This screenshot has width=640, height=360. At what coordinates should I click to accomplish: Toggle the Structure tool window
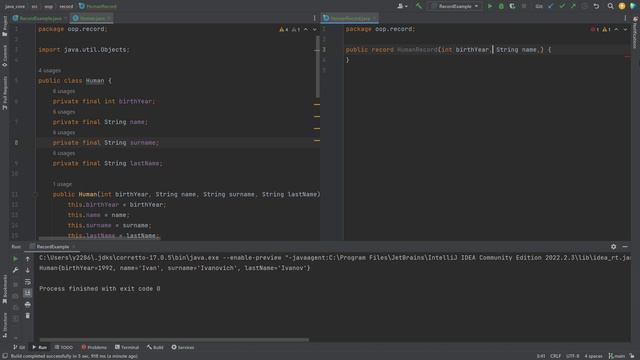pos(4,325)
